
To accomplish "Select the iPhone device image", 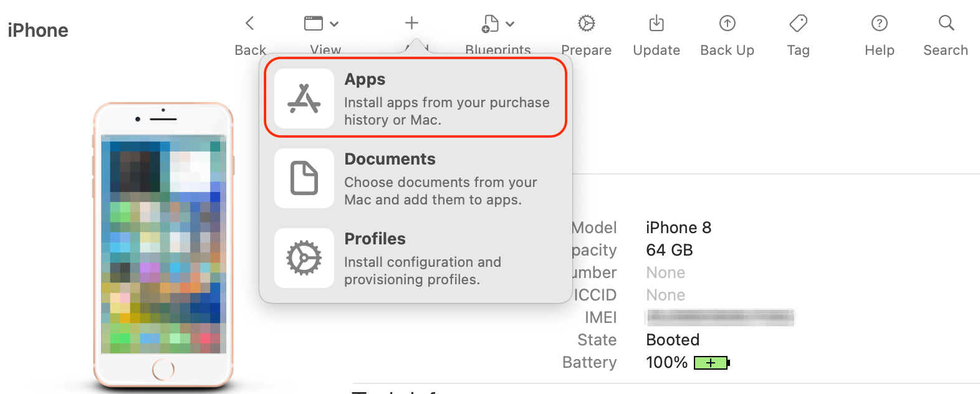I will point(163,244).
